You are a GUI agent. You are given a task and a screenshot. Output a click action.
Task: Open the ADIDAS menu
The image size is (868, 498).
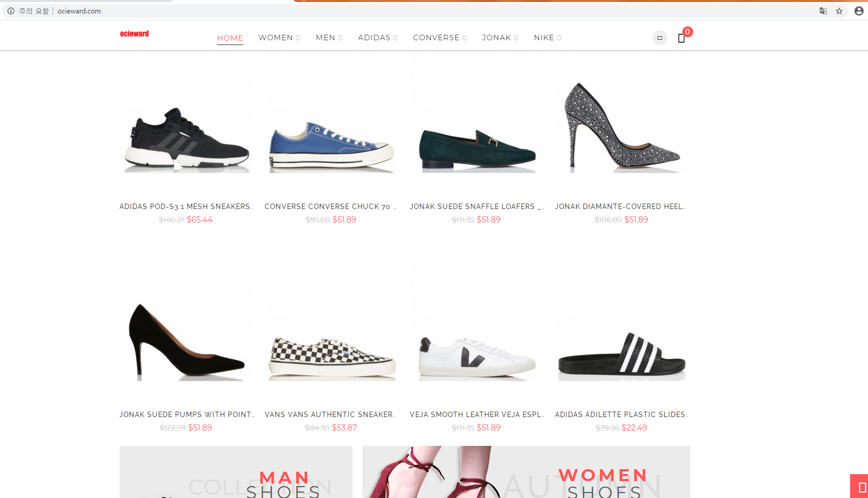tap(374, 38)
